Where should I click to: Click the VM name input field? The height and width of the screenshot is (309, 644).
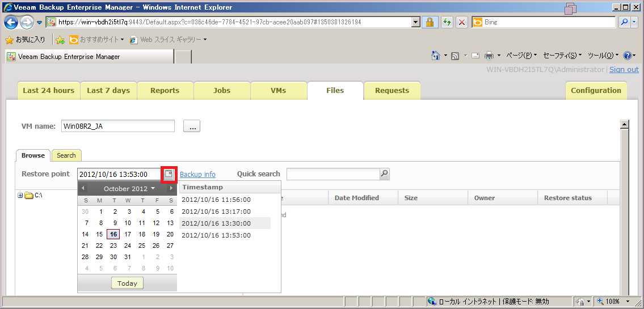tap(118, 126)
